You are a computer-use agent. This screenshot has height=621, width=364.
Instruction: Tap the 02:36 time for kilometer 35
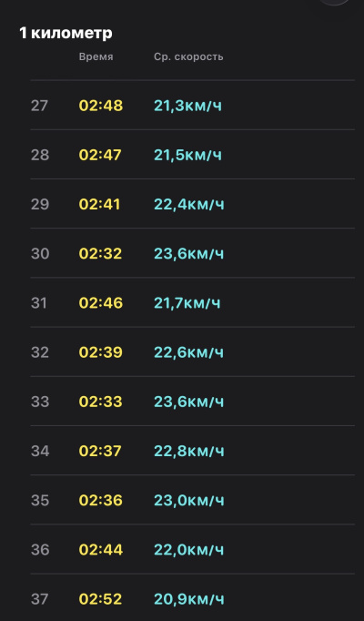pyautogui.click(x=100, y=500)
